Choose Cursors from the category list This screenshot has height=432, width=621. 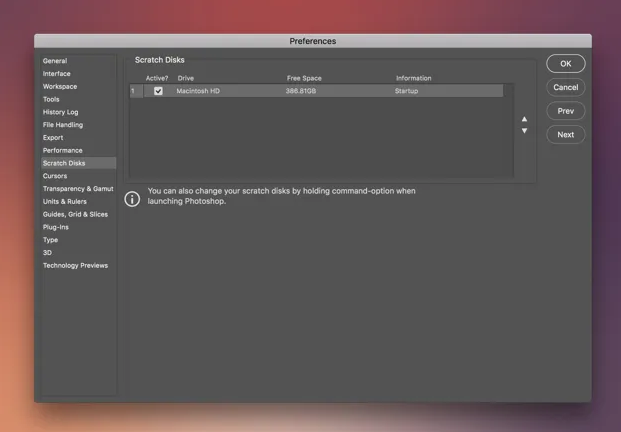[x=55, y=176]
